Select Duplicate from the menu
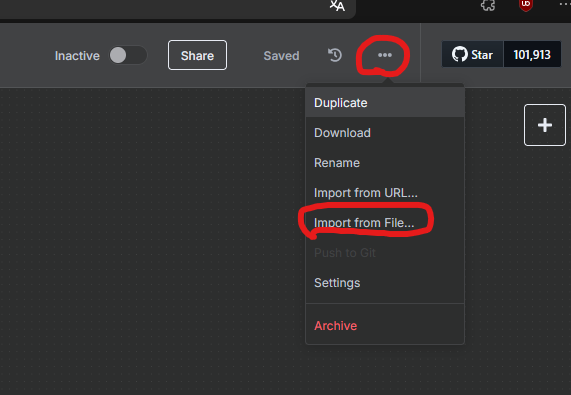 coord(385,103)
